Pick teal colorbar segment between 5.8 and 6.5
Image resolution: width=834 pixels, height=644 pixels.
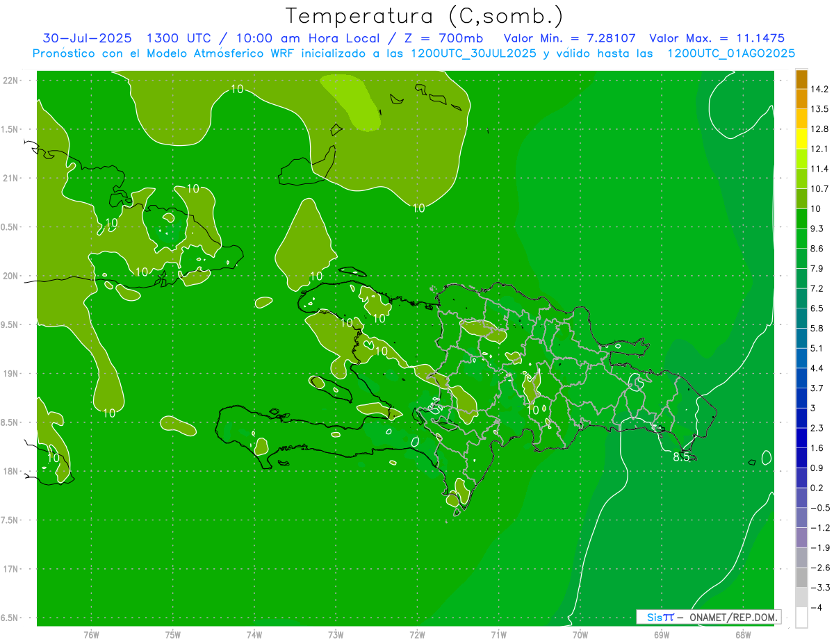click(801, 318)
